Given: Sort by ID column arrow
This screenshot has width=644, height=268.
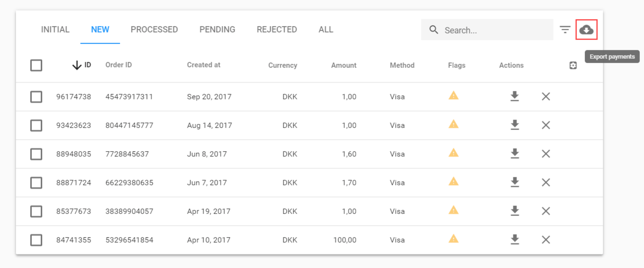Looking at the screenshot, I should coord(77,65).
